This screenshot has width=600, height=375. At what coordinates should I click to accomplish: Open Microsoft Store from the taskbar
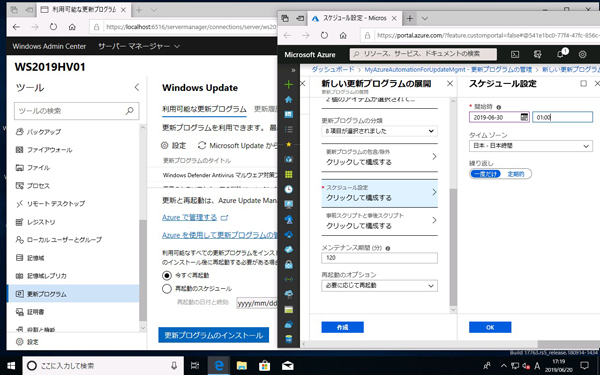tap(264, 366)
